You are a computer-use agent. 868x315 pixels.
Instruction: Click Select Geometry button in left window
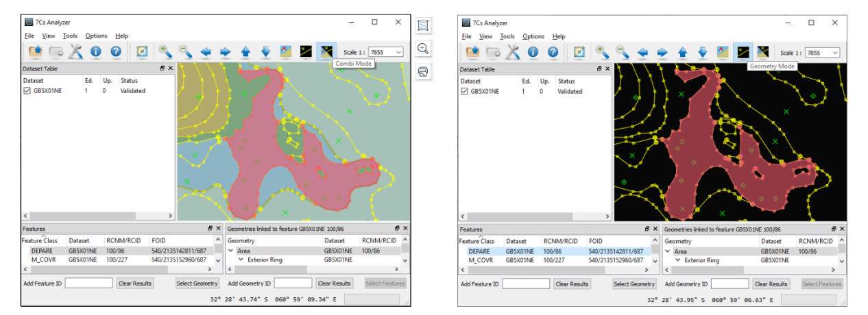click(197, 283)
